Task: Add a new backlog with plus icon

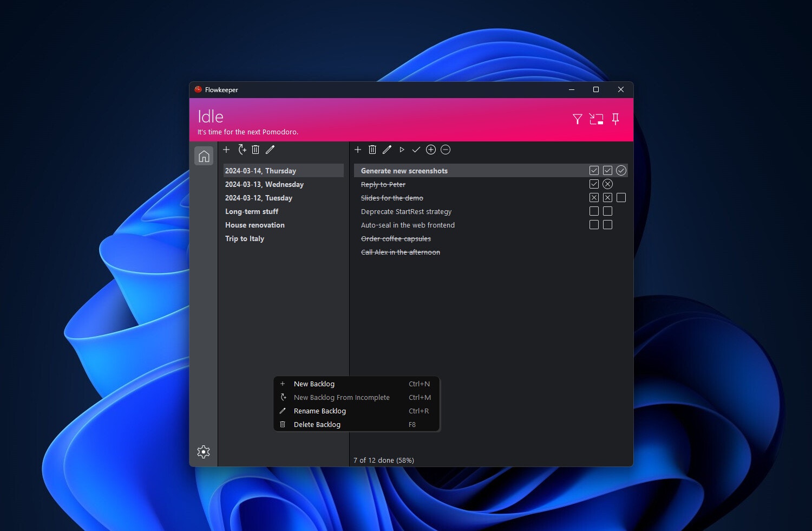Action: click(226, 150)
